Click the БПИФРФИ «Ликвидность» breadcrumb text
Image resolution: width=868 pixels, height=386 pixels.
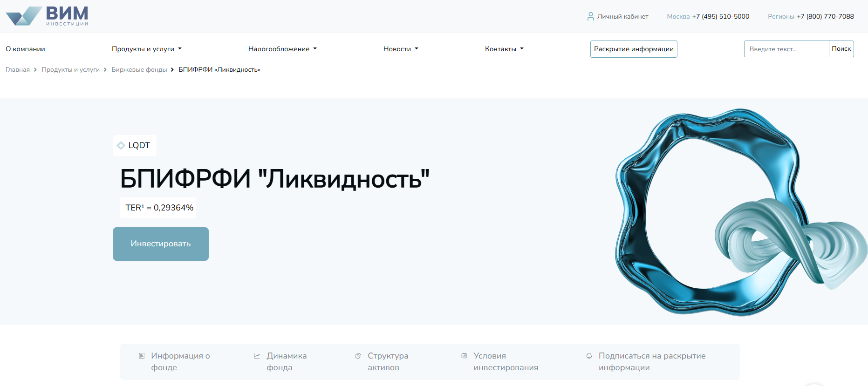(219, 69)
